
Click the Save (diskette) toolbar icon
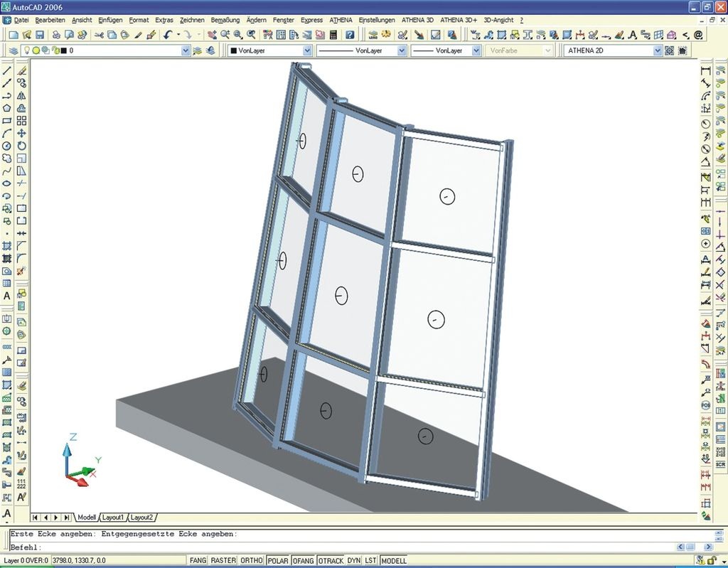pyautogui.click(x=40, y=35)
